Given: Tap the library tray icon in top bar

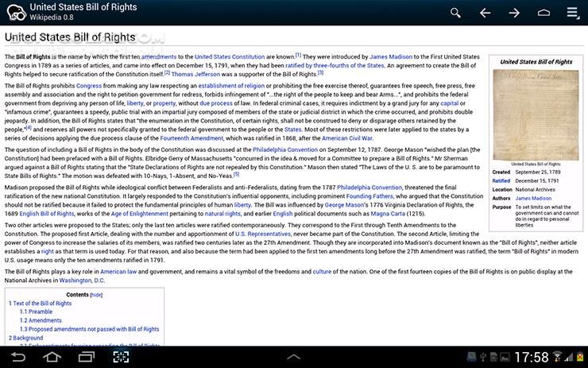Looking at the screenshot, I should click(x=544, y=13).
